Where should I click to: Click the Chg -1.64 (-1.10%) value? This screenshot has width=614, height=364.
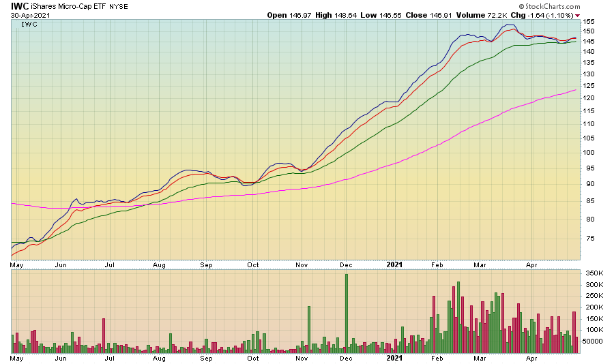542,15
